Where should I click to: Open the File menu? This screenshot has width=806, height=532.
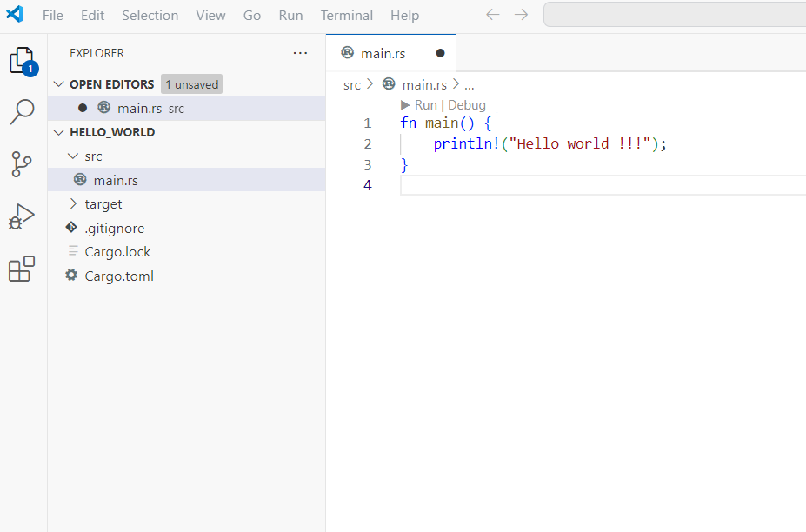click(53, 16)
